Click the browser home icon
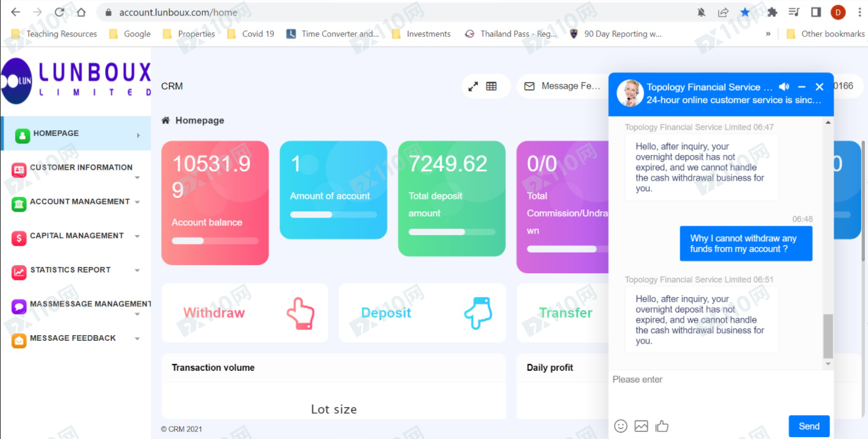The image size is (868, 439). pos(81,12)
